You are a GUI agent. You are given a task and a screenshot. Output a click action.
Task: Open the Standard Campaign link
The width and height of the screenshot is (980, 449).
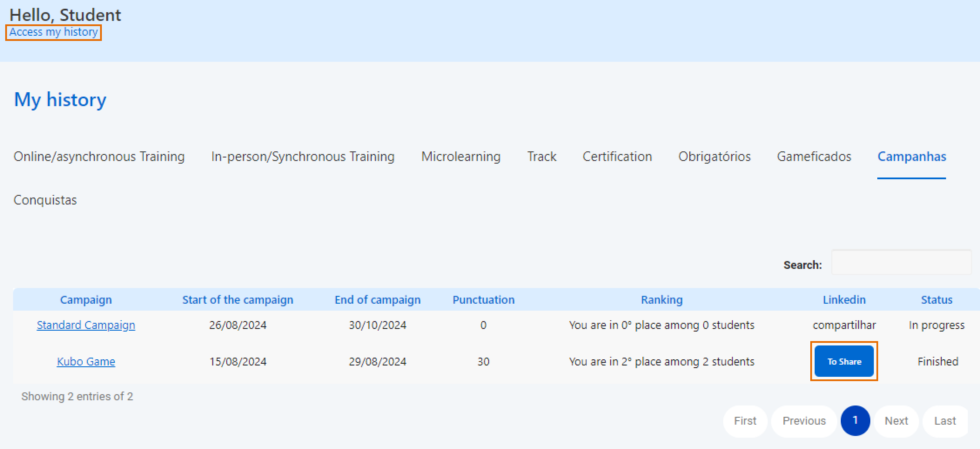pos(86,325)
